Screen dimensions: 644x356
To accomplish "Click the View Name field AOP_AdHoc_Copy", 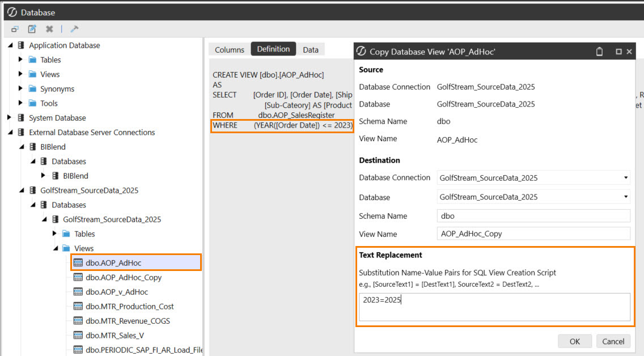I will 533,234.
